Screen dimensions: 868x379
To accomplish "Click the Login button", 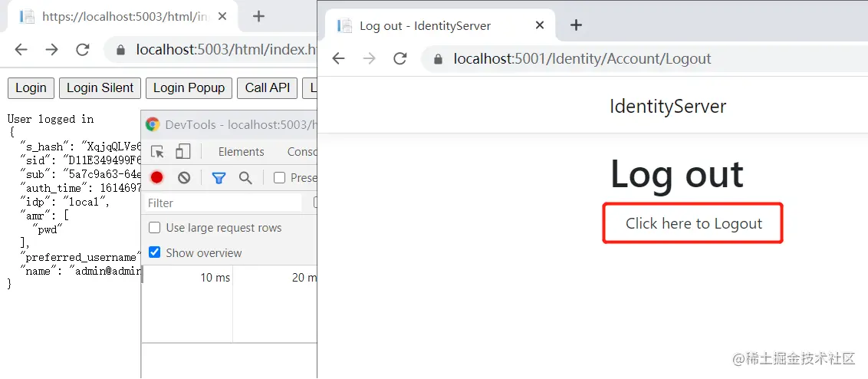I will 31,88.
